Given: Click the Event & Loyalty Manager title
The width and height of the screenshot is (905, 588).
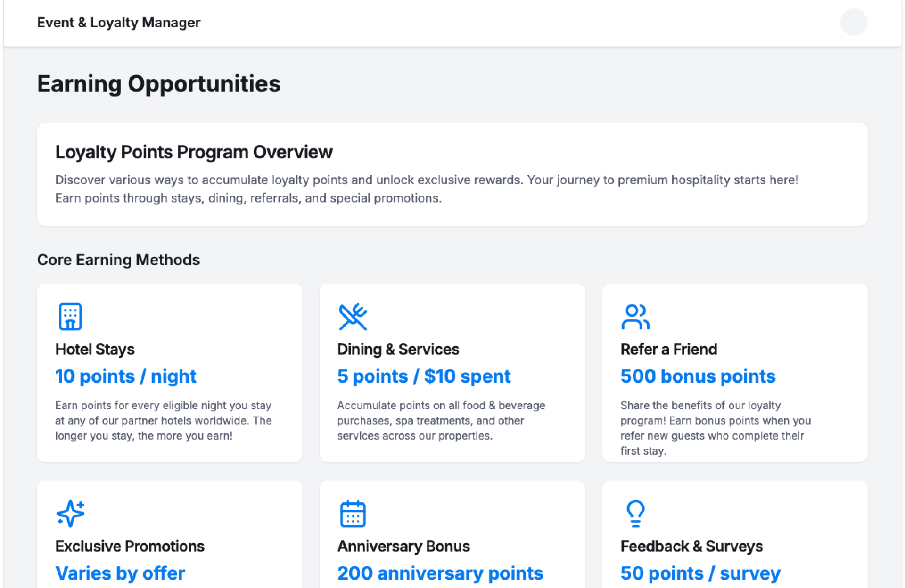Looking at the screenshot, I should [x=118, y=22].
